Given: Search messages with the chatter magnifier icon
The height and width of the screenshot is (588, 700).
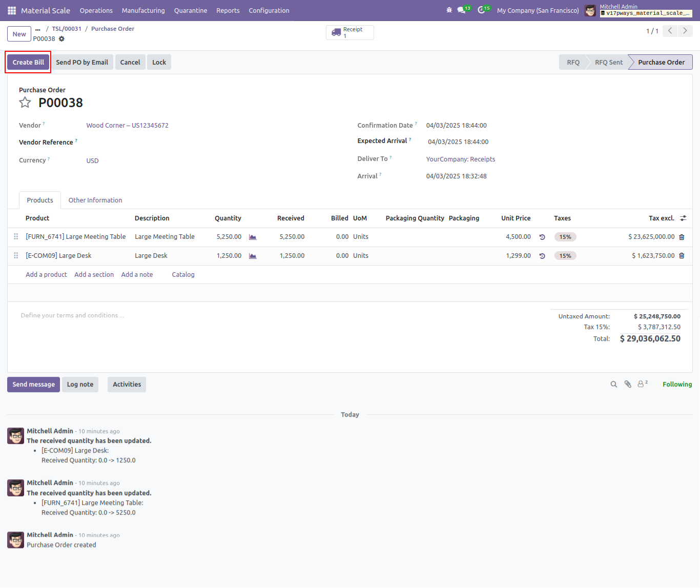Looking at the screenshot, I should (x=614, y=384).
